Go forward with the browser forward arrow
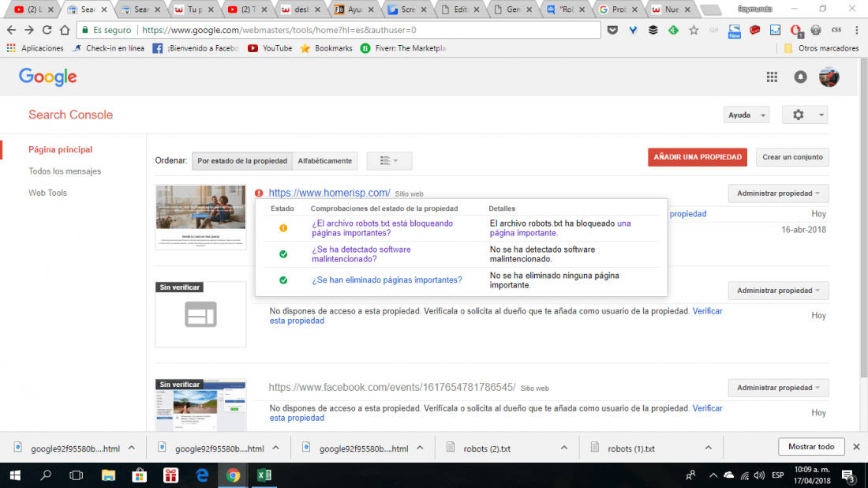 point(28,30)
